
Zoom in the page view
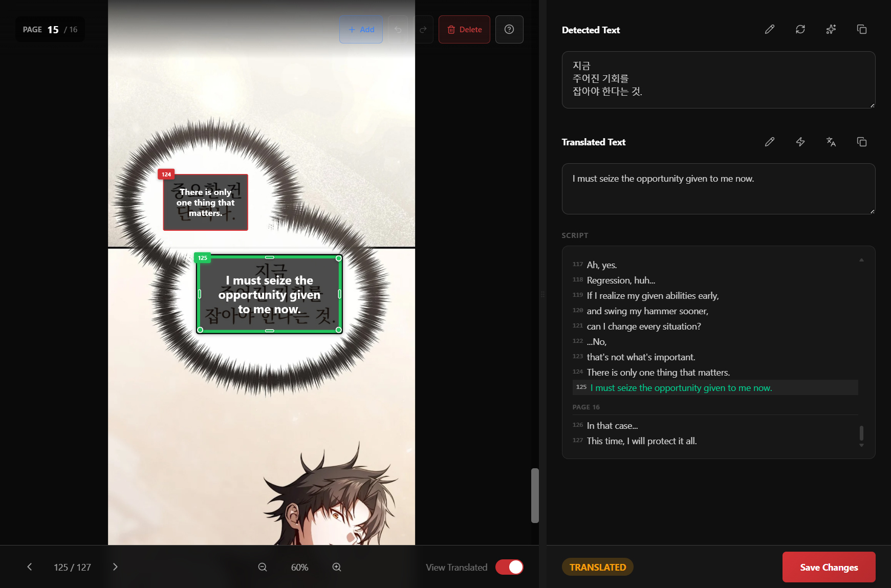(337, 567)
